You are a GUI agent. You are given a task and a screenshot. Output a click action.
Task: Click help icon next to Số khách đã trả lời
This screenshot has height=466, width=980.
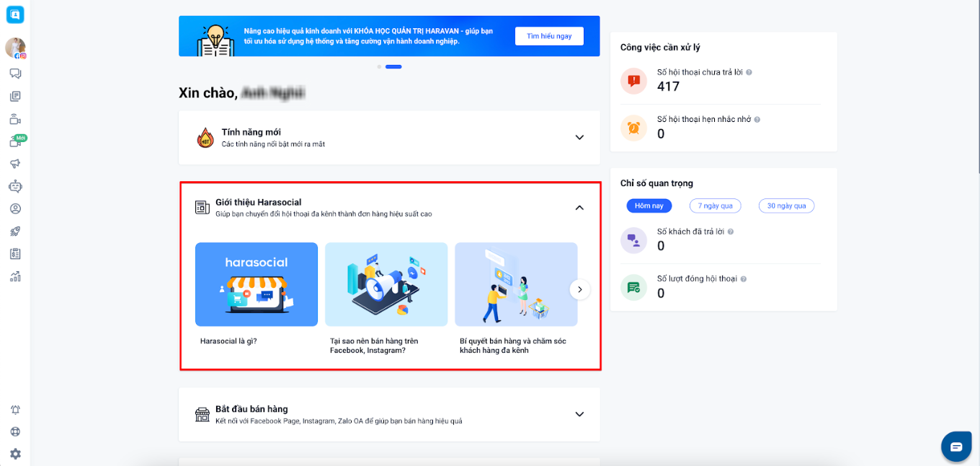point(731,232)
